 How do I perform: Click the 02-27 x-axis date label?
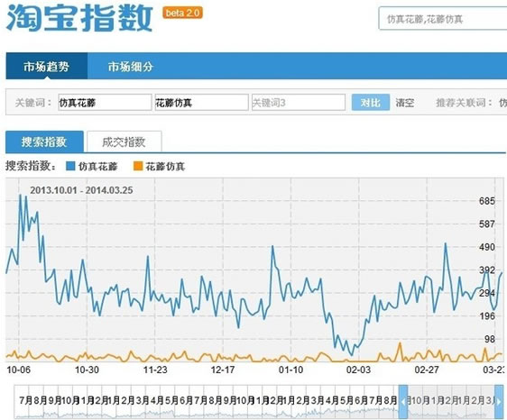click(427, 370)
